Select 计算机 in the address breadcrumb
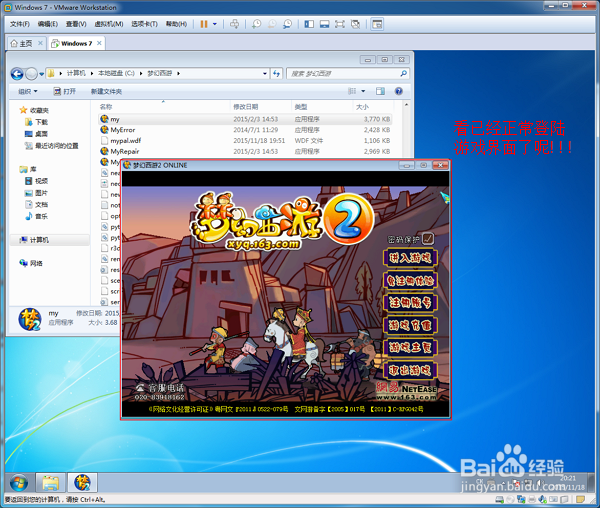The width and height of the screenshot is (600, 508). (76, 73)
